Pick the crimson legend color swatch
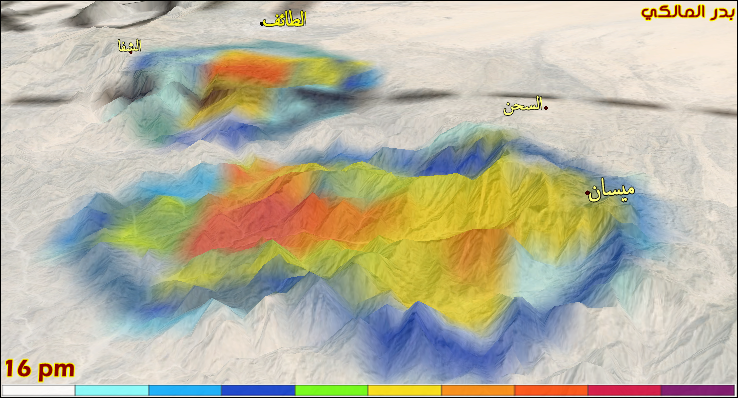The image size is (738, 398). click(x=624, y=390)
